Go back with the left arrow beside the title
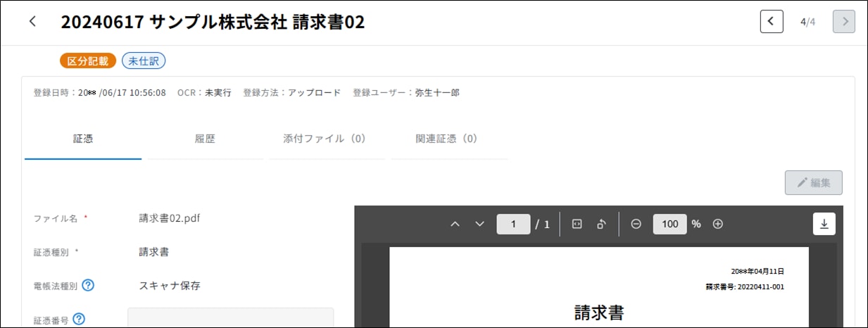Viewport: 868px width, 328px height. pos(32,22)
